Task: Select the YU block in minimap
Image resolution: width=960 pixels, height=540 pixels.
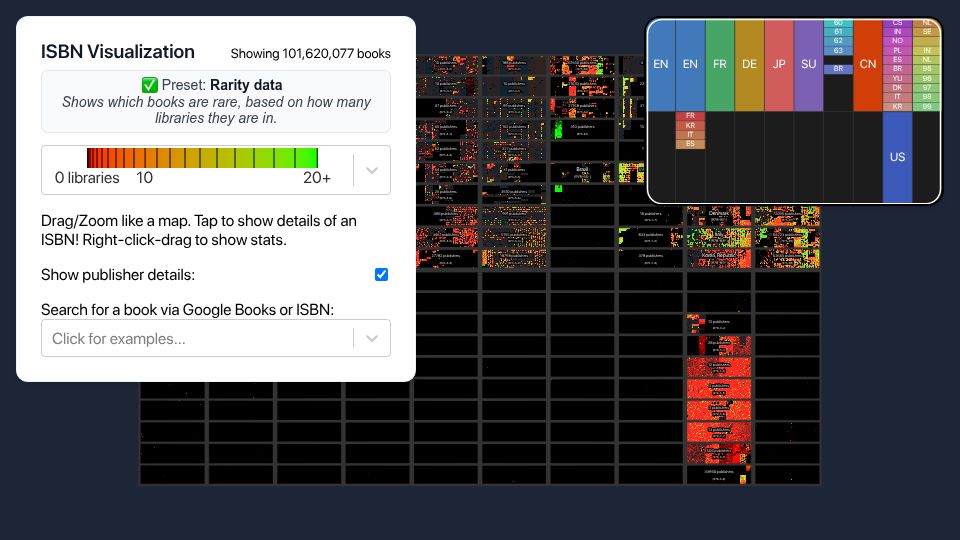Action: coord(897,78)
